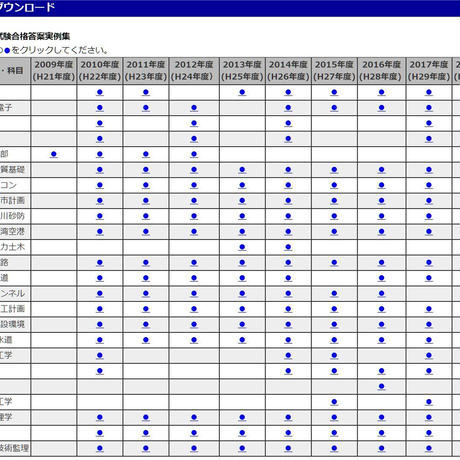The image size is (460, 460).
Task: Click 2015年度 dot in the 湾空港 row
Action: click(x=334, y=232)
